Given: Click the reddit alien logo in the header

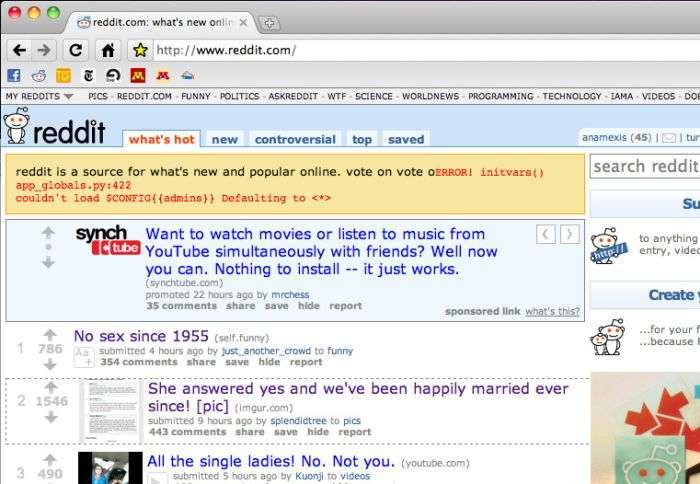Looking at the screenshot, I should click(17, 126).
